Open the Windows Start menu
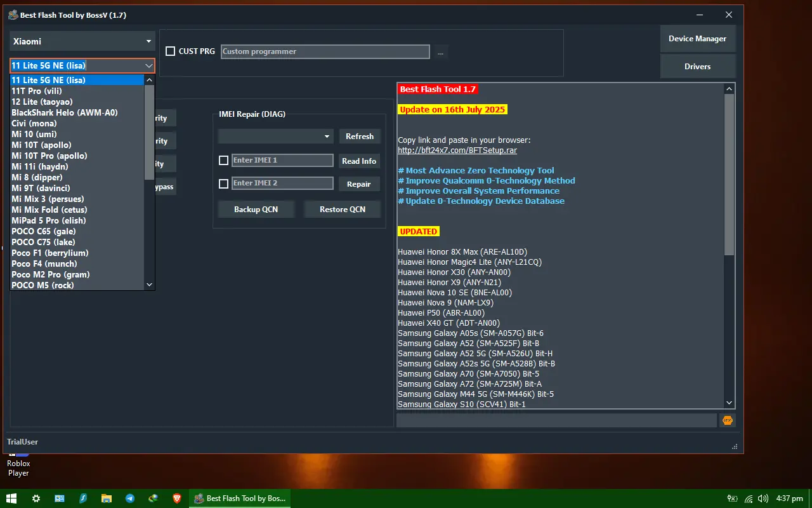The image size is (812, 508). pos(11,498)
